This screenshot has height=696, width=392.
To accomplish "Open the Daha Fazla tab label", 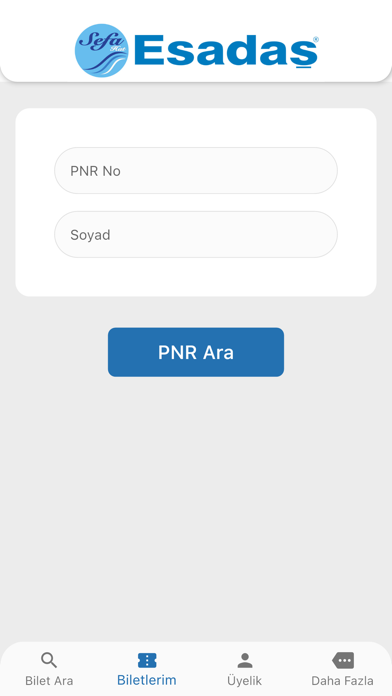I will coord(342,681).
